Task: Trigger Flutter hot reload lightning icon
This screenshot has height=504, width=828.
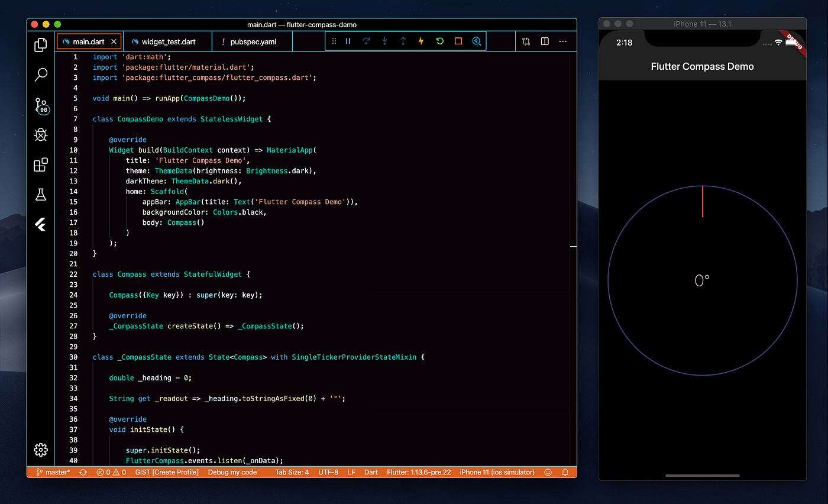Action: [421, 41]
